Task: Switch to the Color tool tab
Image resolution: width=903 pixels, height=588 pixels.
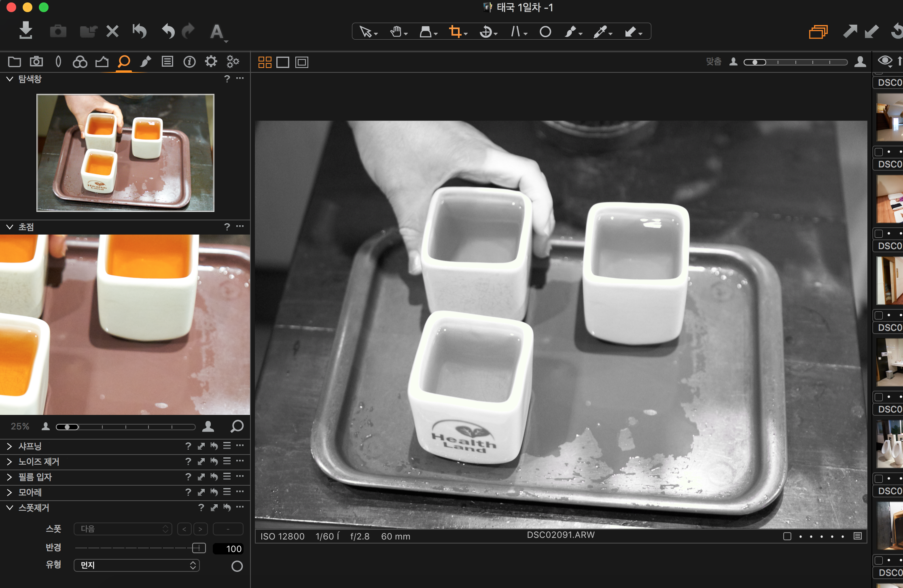Action: 80,62
